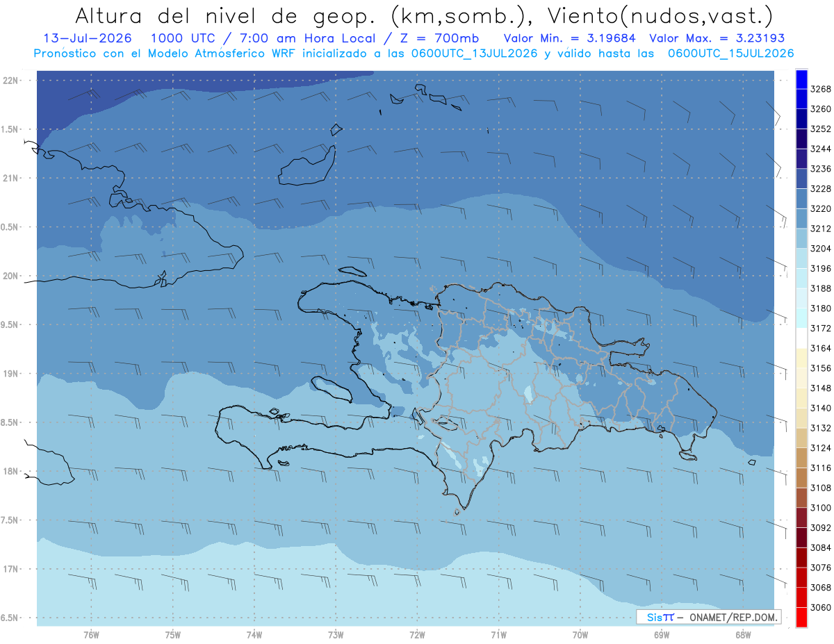Click the 9.5N latitude axis label
The width and height of the screenshot is (834, 644).
10,325
